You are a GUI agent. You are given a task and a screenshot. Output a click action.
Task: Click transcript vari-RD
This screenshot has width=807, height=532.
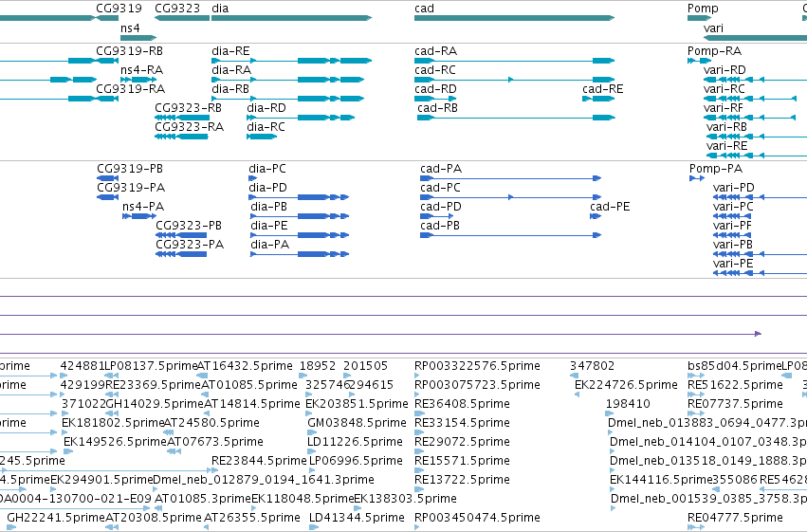click(x=724, y=70)
